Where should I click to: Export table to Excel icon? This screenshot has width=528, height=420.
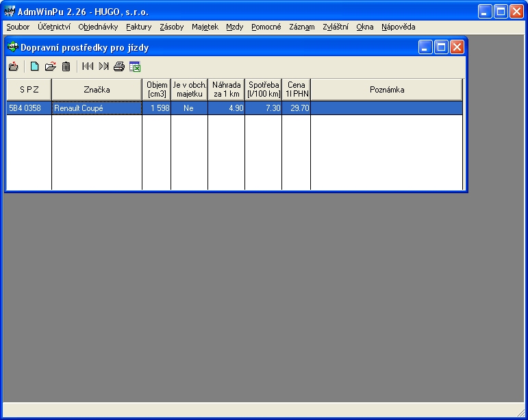point(135,66)
